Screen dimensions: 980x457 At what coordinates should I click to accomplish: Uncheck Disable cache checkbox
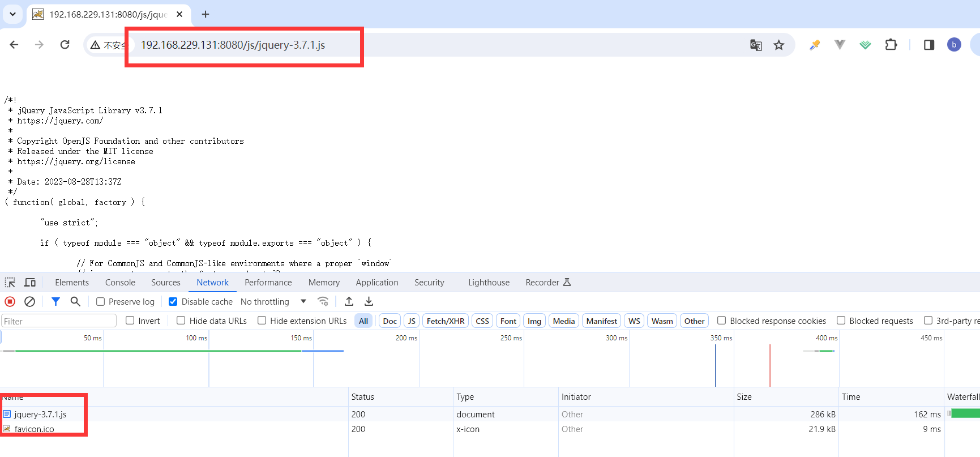pos(173,302)
